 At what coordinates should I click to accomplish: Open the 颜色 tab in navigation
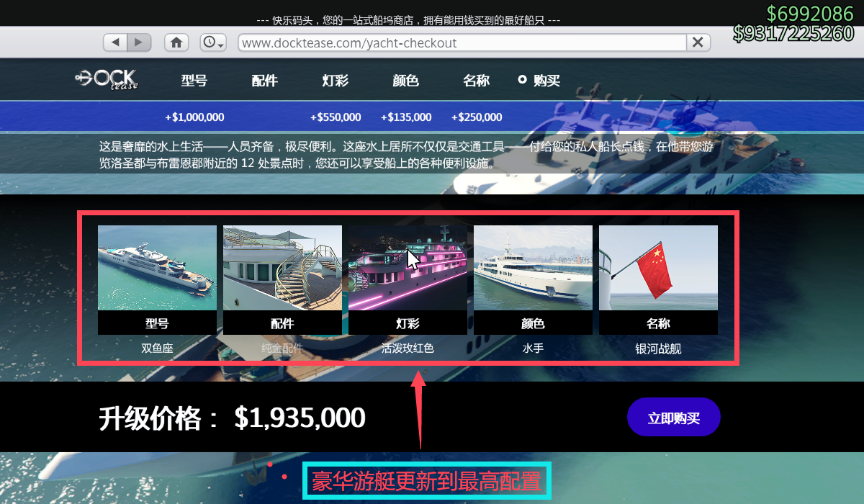[406, 81]
